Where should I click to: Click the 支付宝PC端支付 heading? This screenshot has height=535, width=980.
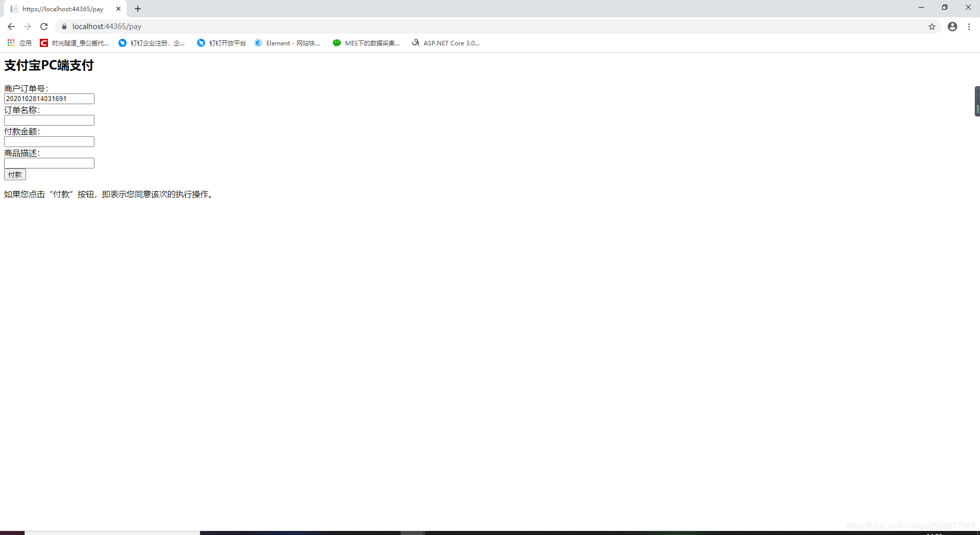[x=49, y=65]
